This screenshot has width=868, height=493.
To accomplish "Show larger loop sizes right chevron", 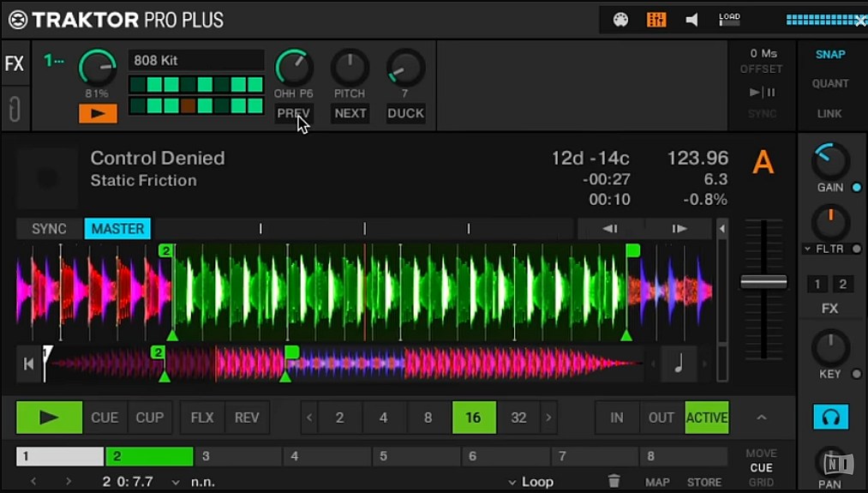I will point(548,417).
